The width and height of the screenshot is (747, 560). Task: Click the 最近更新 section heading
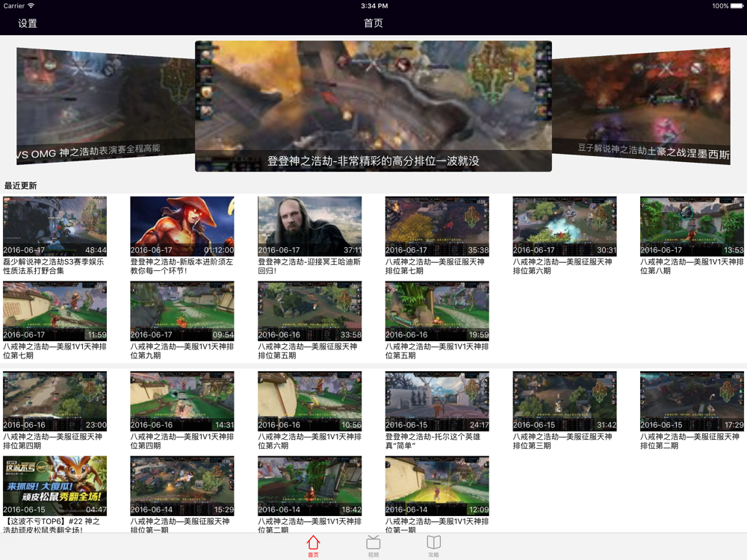pos(20,186)
